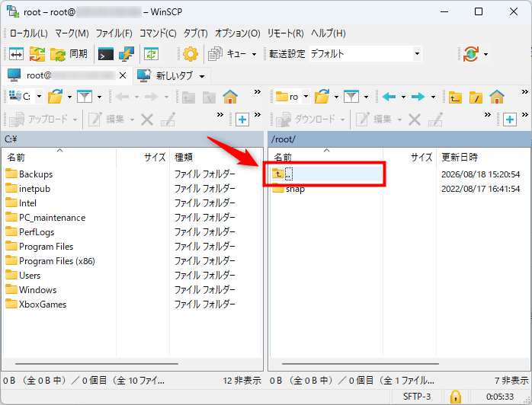Open the コマンド(C) menu
The width and height of the screenshot is (532, 405).
pos(158,33)
